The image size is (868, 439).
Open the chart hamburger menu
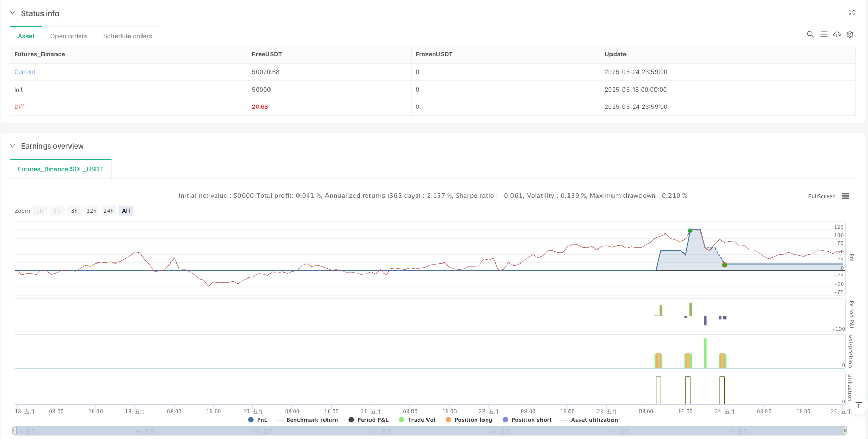pyautogui.click(x=846, y=196)
